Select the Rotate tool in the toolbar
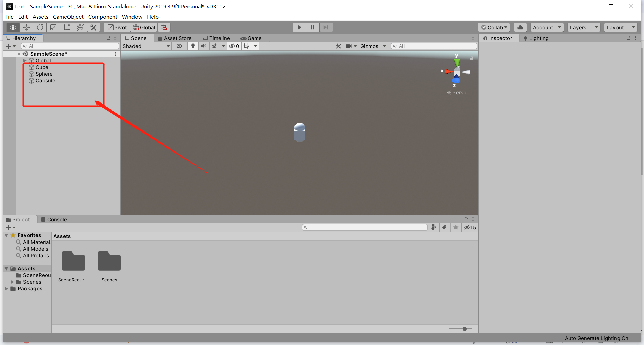Screen dimensions: 644x345 point(40,27)
